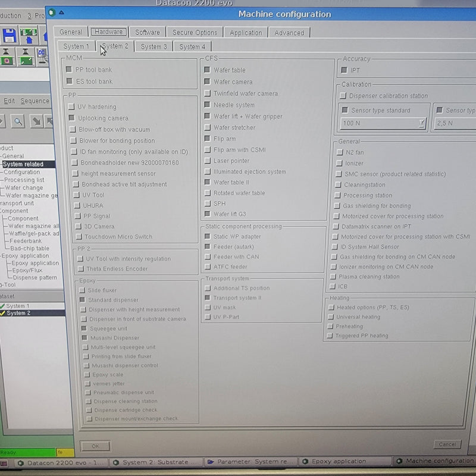Screen dimensions: 476x476
Task: Toggle the UV hardening checkbox
Action: [71, 107]
